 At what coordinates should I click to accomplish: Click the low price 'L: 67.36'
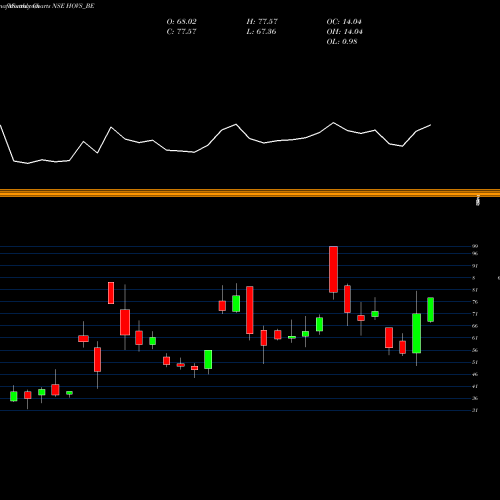click(262, 32)
